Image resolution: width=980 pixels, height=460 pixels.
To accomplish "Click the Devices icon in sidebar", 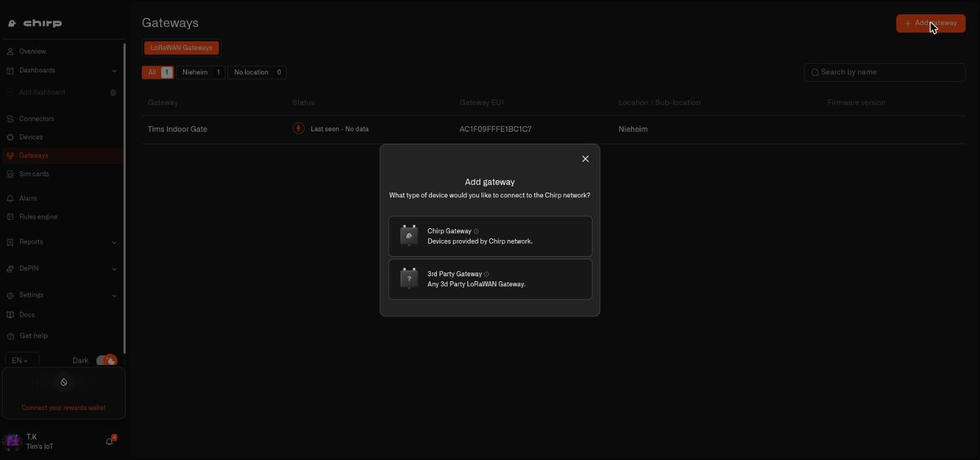I will click(10, 137).
